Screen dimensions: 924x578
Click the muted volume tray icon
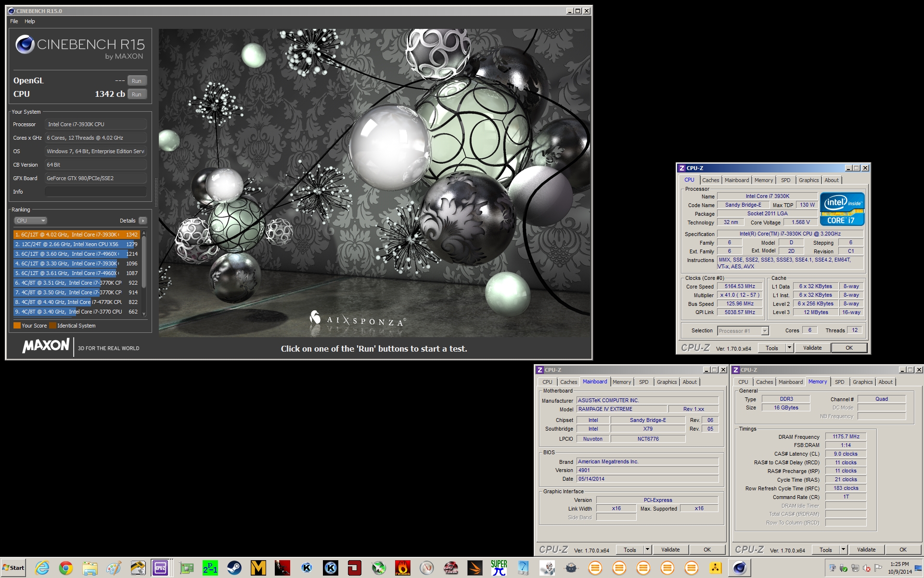(867, 568)
